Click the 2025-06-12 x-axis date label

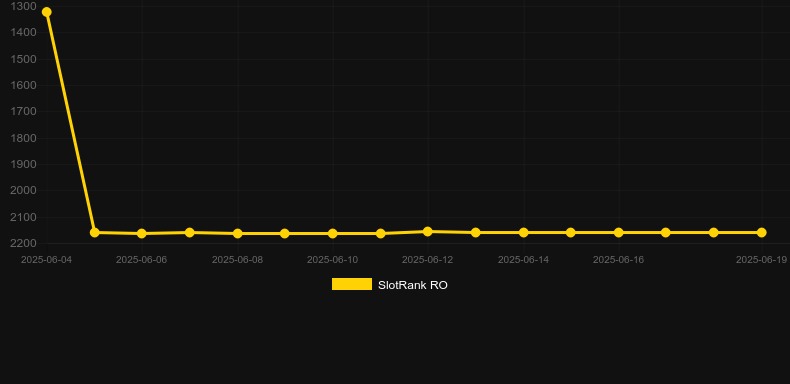click(428, 260)
